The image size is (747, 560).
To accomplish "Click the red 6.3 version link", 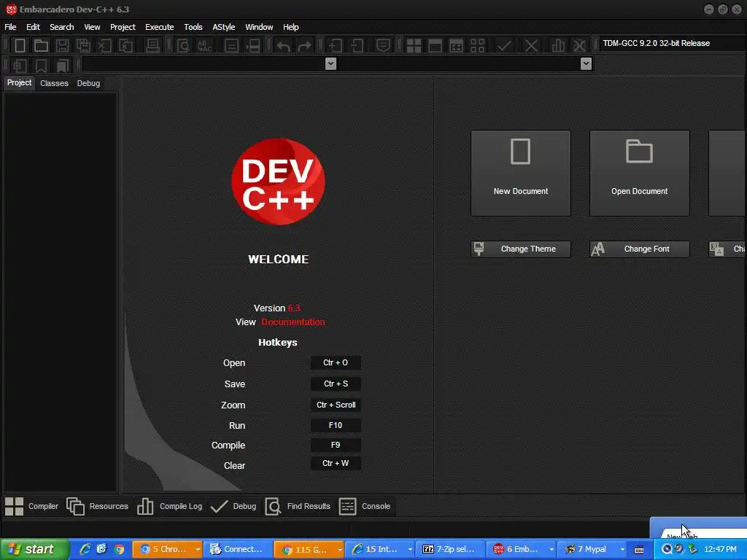I will pyautogui.click(x=294, y=308).
